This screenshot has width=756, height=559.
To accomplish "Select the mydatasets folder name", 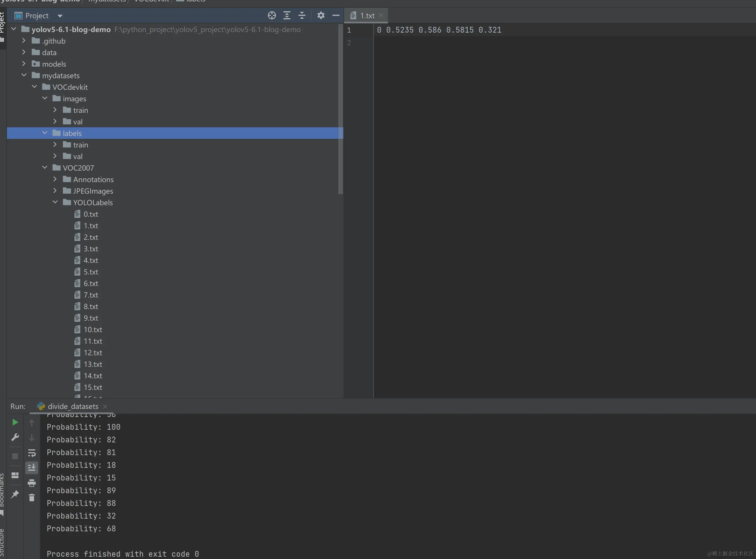I will coord(61,75).
